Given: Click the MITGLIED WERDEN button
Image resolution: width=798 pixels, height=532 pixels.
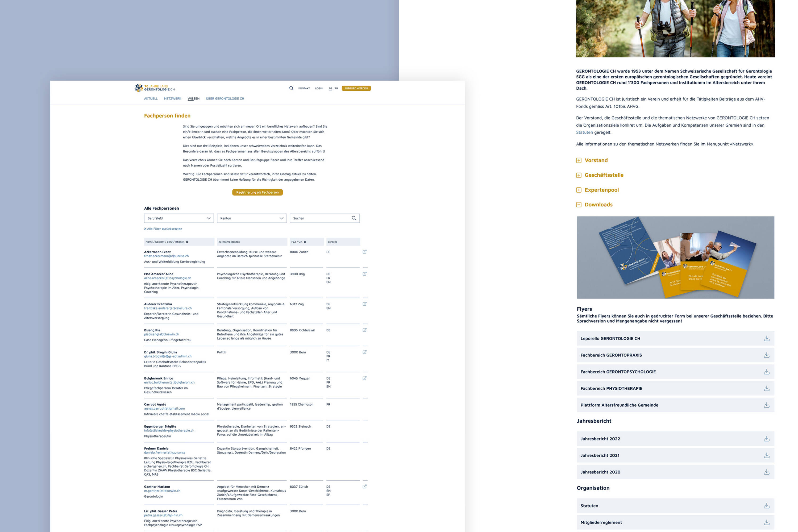Looking at the screenshot, I should (356, 88).
